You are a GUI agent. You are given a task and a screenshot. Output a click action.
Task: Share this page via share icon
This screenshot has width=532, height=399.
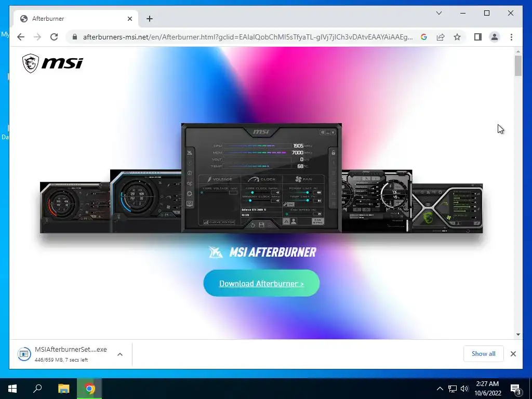click(441, 37)
